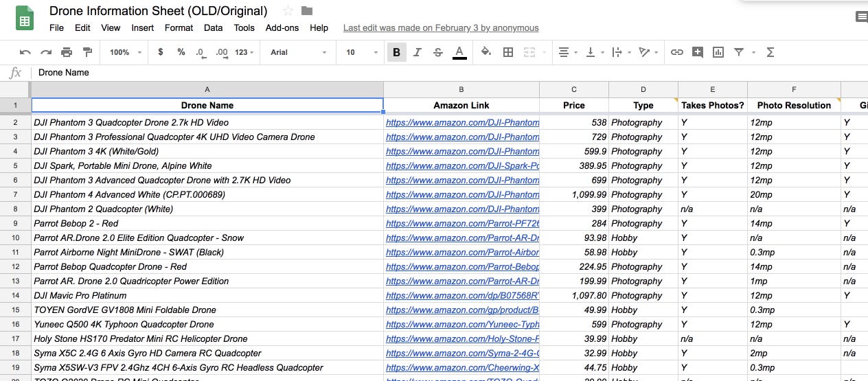Click the Merge cells icon
The height and width of the screenshot is (381, 868).
[x=529, y=52]
